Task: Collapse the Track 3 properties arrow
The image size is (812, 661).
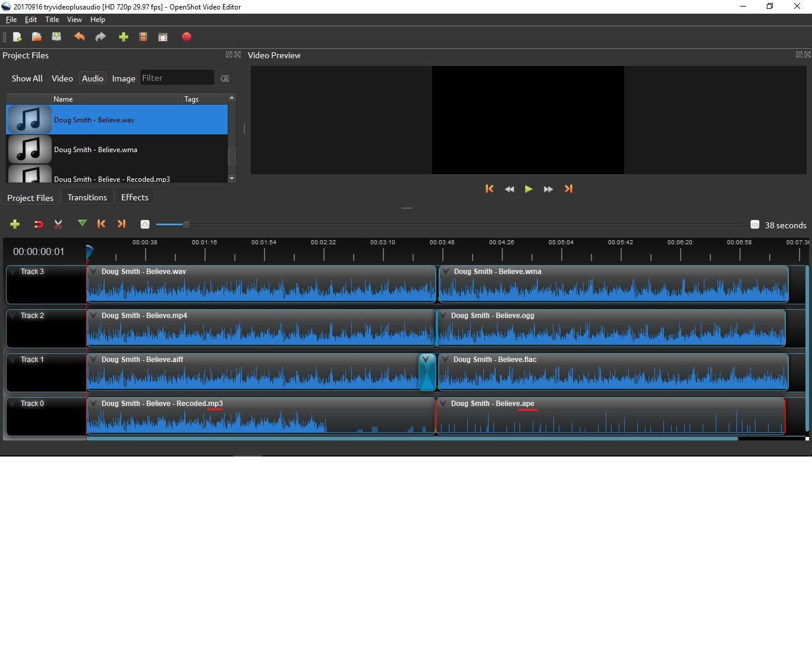Action: tap(12, 271)
